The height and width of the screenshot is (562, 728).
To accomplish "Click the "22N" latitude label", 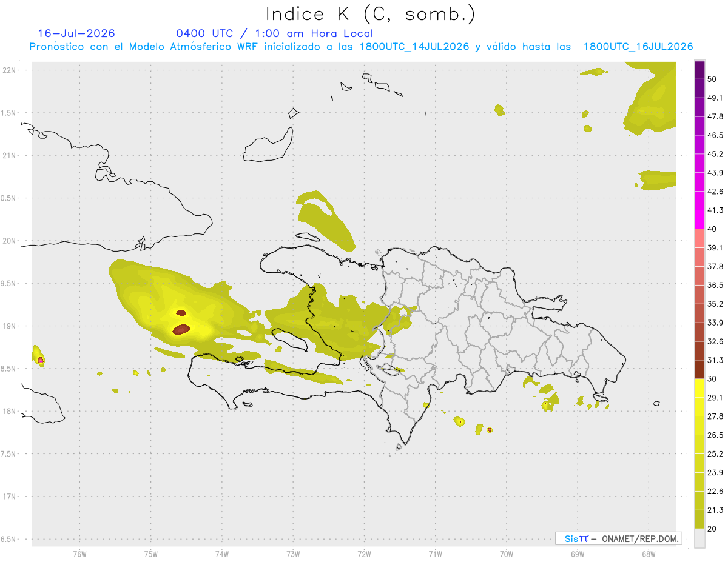I will click(x=10, y=70).
